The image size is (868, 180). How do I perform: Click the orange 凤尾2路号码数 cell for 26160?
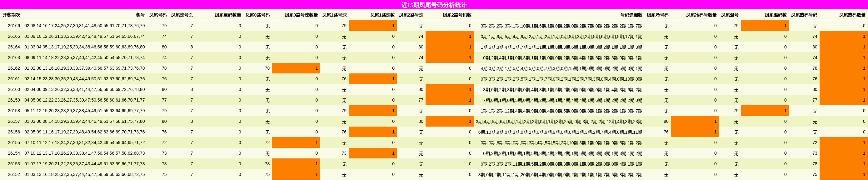(450, 89)
